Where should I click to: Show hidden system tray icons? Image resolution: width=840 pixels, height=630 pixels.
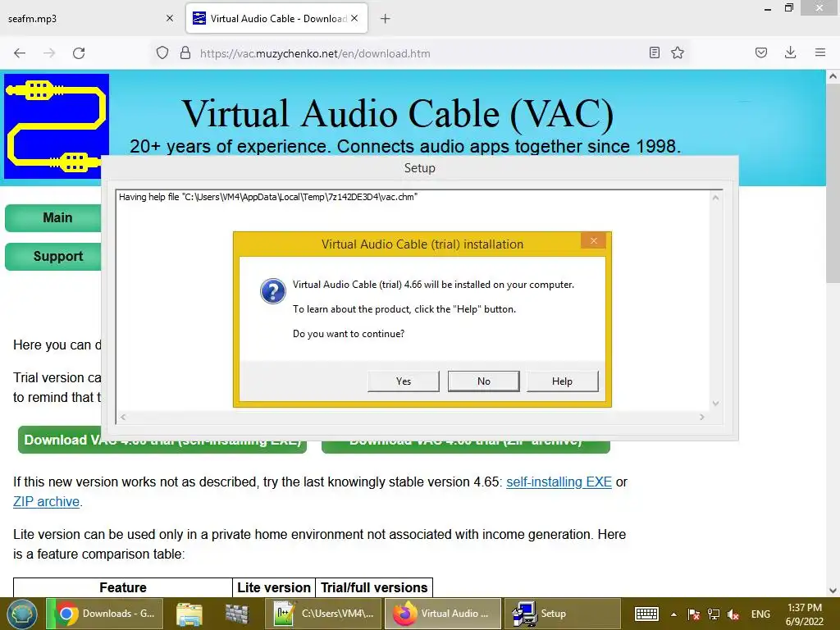point(673,614)
